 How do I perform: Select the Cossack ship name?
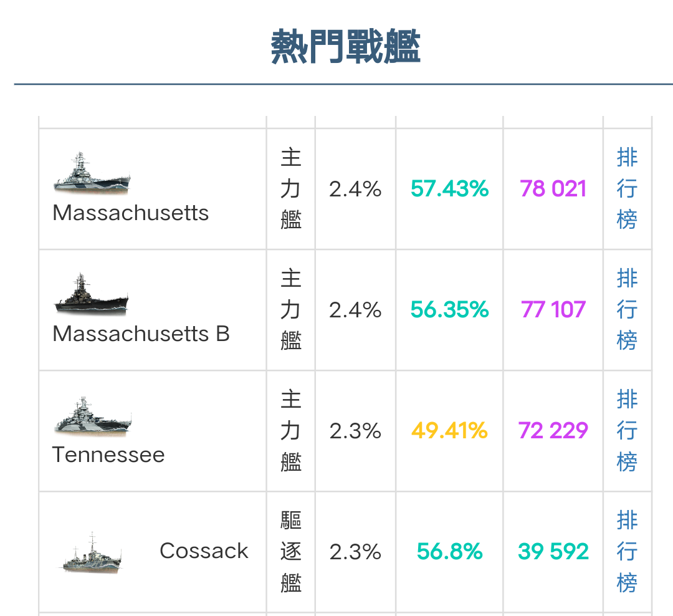pyautogui.click(x=204, y=550)
